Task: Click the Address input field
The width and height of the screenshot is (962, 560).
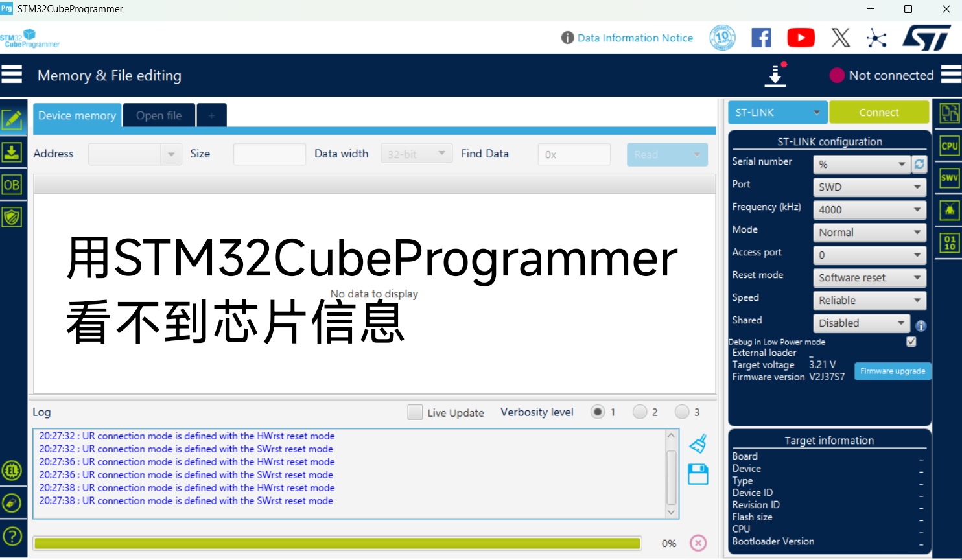Action: click(x=124, y=154)
